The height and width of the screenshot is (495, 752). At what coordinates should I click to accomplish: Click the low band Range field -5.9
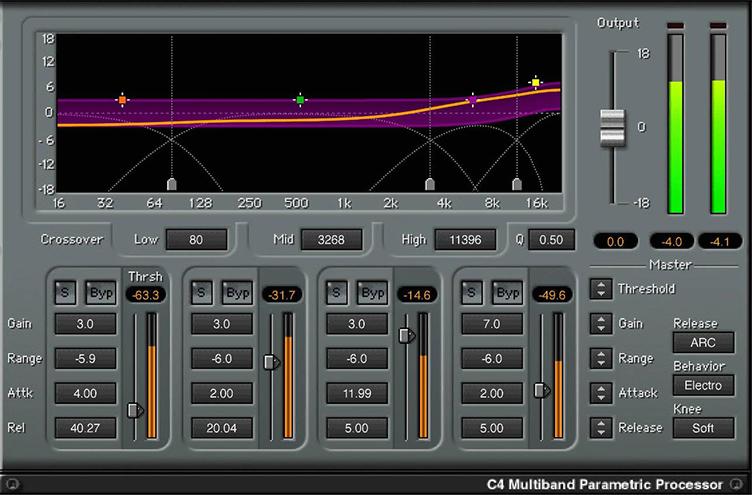85,358
